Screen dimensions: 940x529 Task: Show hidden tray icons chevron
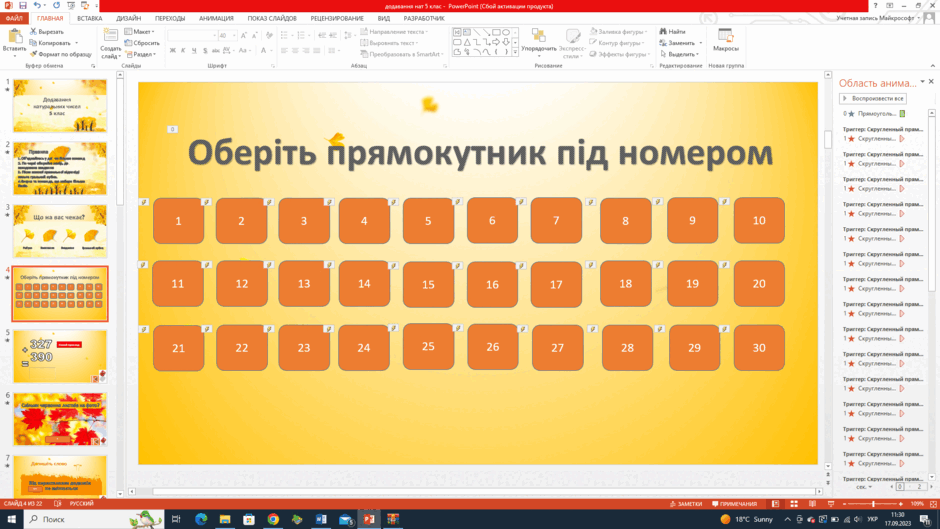point(787,519)
